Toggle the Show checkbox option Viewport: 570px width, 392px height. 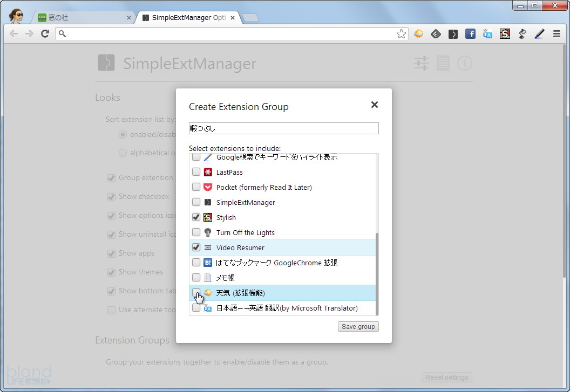pyautogui.click(x=111, y=197)
